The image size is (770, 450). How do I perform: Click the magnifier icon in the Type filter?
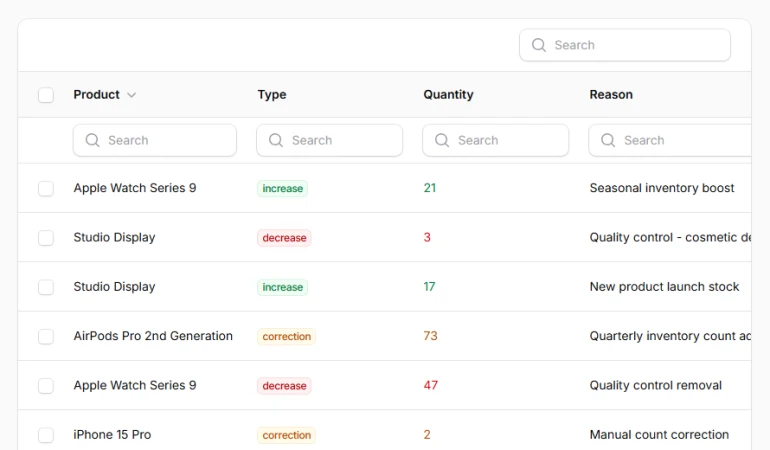[276, 141]
